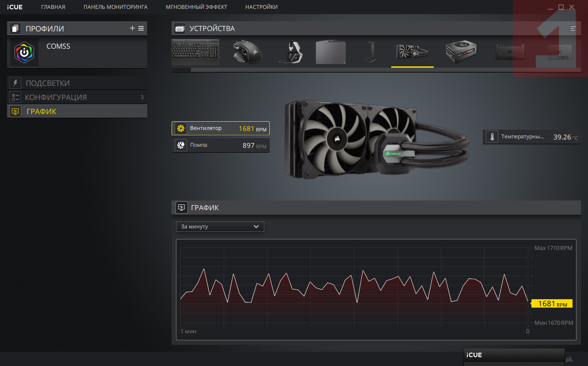Click the Вентилятор fan icon
The width and height of the screenshot is (588, 366).
[x=180, y=128]
